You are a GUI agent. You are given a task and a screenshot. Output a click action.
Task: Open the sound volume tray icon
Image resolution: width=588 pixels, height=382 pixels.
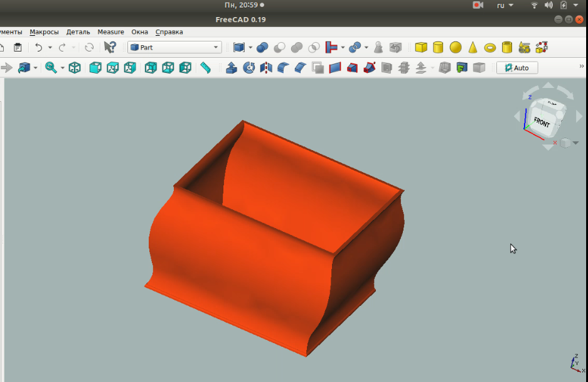click(548, 5)
